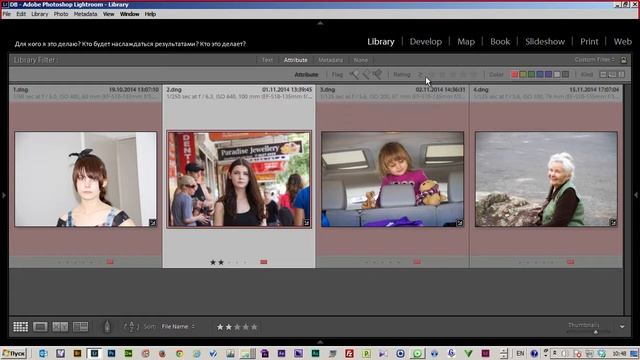640x360 pixels.
Task: Filter by no color label
Action: coord(565,75)
